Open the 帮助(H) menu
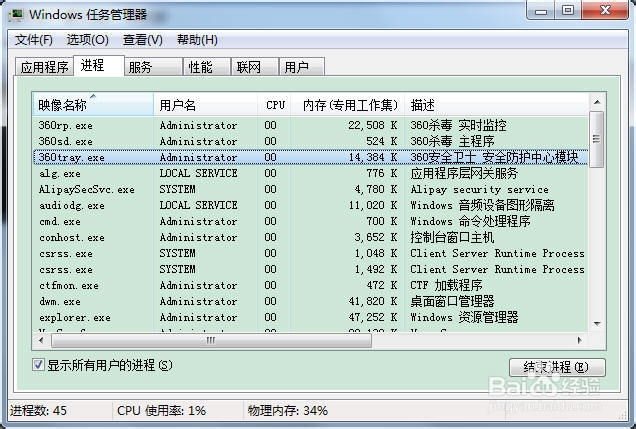The height and width of the screenshot is (429, 636). coord(198,40)
